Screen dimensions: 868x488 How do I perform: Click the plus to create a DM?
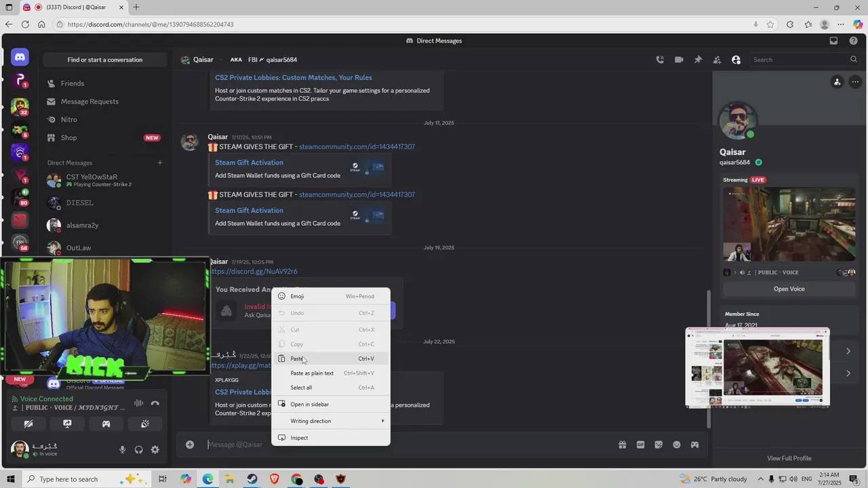(x=160, y=163)
